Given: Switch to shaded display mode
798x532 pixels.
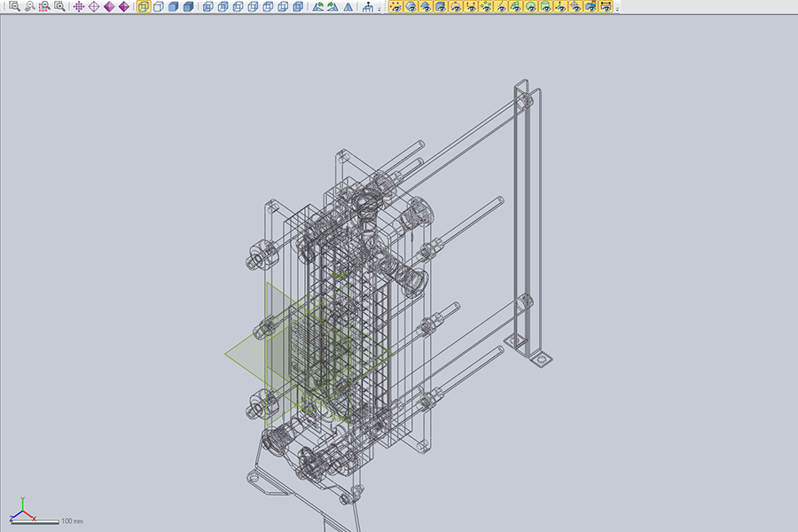Looking at the screenshot, I should (174, 6).
